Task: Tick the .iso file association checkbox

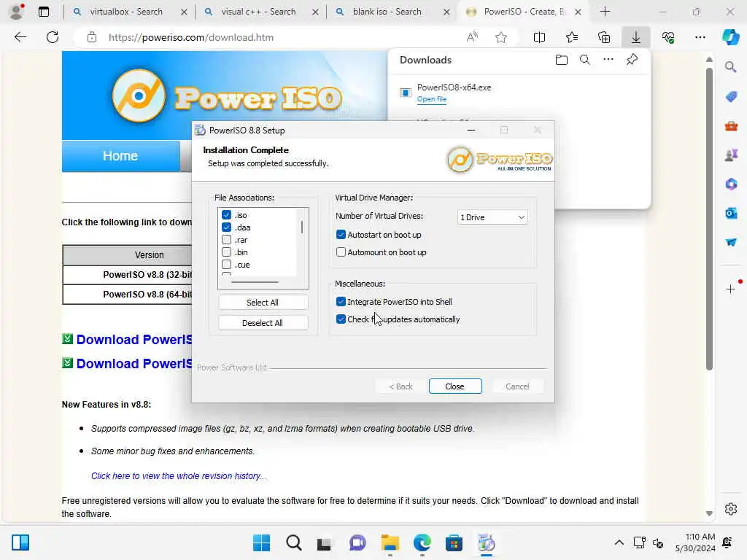Action: pyautogui.click(x=227, y=215)
